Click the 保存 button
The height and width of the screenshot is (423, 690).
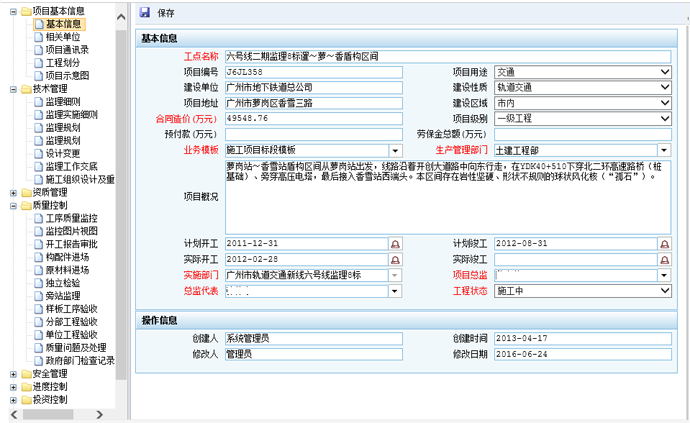[166, 13]
